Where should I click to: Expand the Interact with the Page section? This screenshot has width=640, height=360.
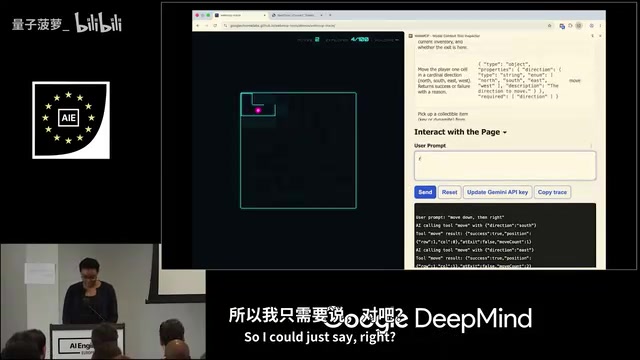[460, 132]
